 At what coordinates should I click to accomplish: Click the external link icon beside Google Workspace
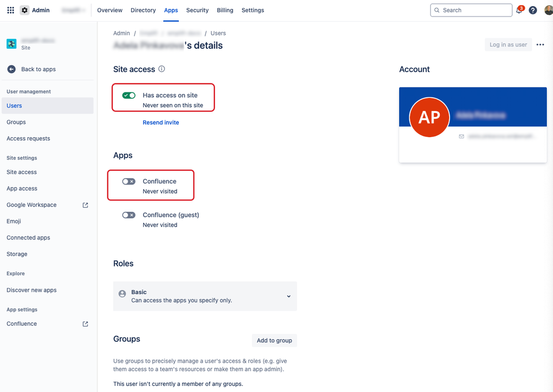point(85,205)
